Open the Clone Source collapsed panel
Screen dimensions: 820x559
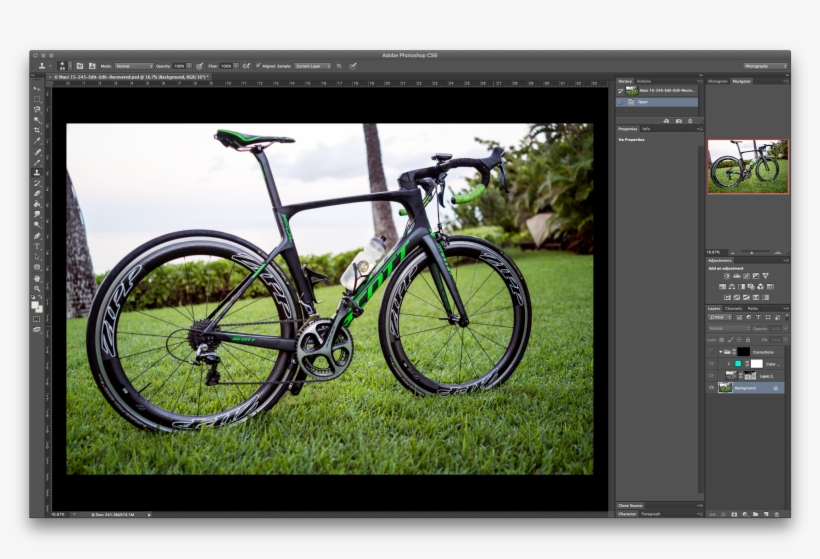pos(630,506)
